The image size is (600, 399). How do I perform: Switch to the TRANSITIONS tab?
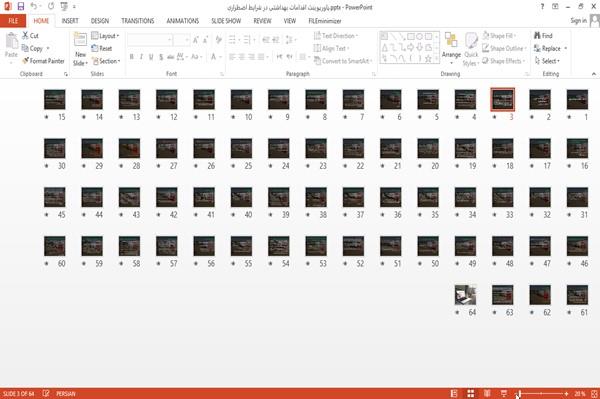[138, 21]
